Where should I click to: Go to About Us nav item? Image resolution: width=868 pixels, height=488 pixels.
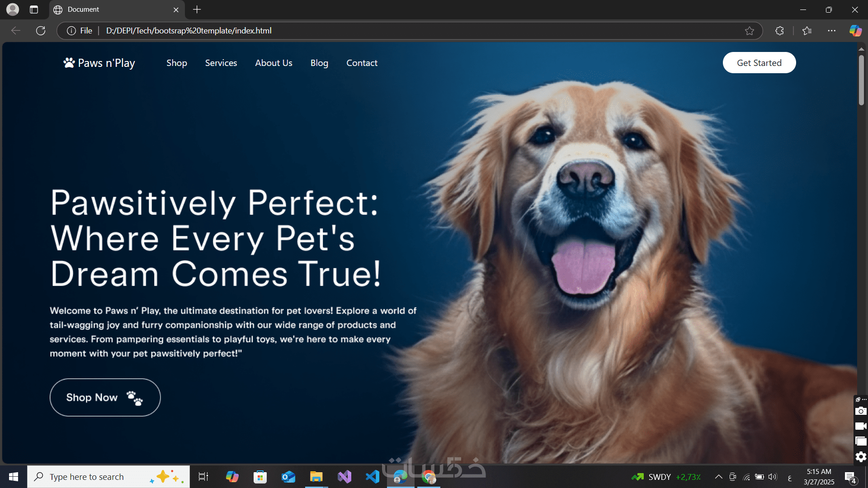(x=274, y=63)
